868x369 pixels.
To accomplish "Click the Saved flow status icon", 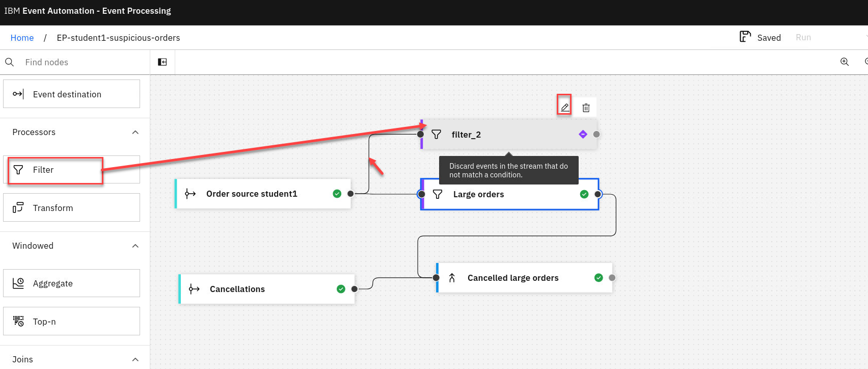I will coord(745,37).
